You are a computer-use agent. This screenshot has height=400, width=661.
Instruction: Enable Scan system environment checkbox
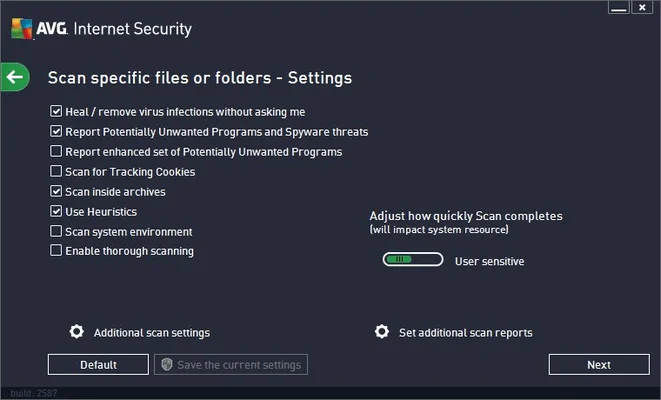pyautogui.click(x=56, y=231)
